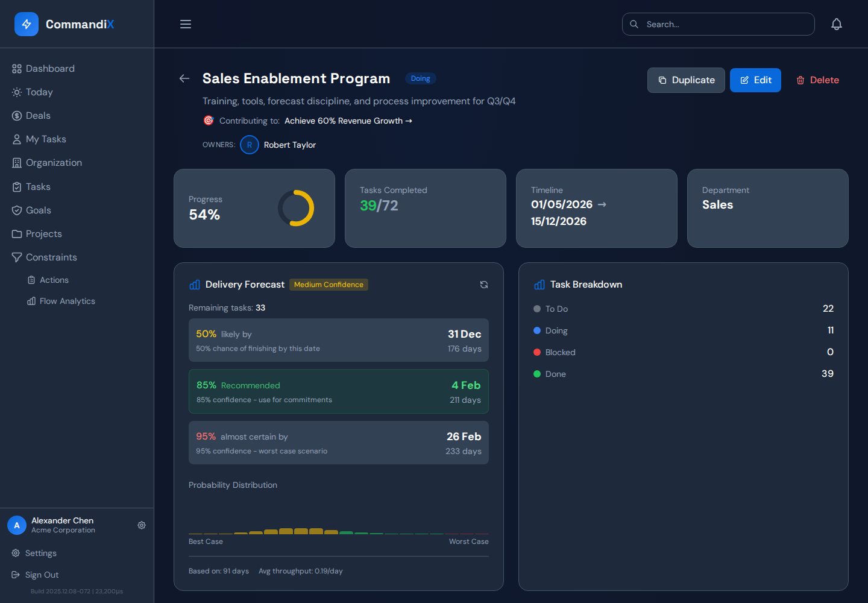
Task: Select the 85% Recommended forecast card
Action: tap(339, 391)
